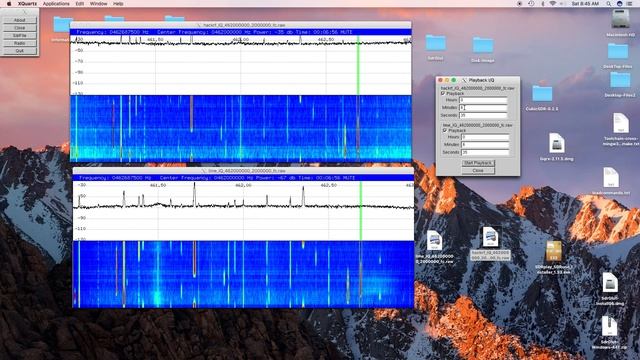Focus Seconds field under hackrf_IQ file
The image size is (640, 360).
[483, 116]
